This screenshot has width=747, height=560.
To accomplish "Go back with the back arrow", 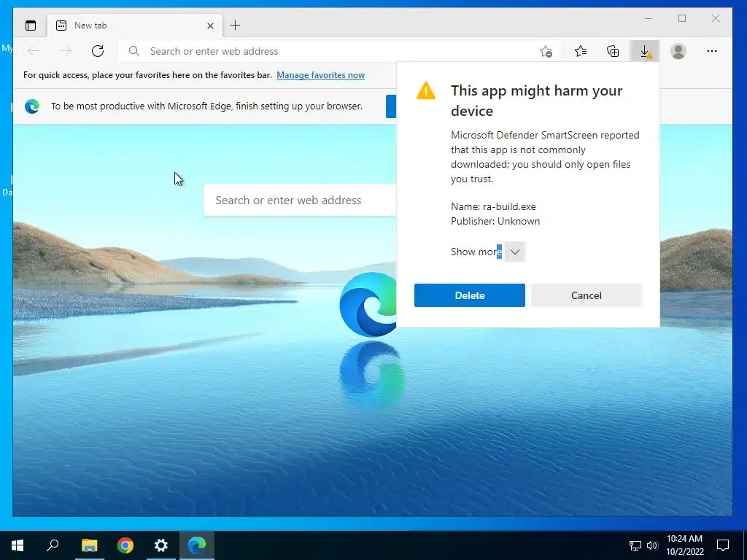I will pyautogui.click(x=34, y=51).
